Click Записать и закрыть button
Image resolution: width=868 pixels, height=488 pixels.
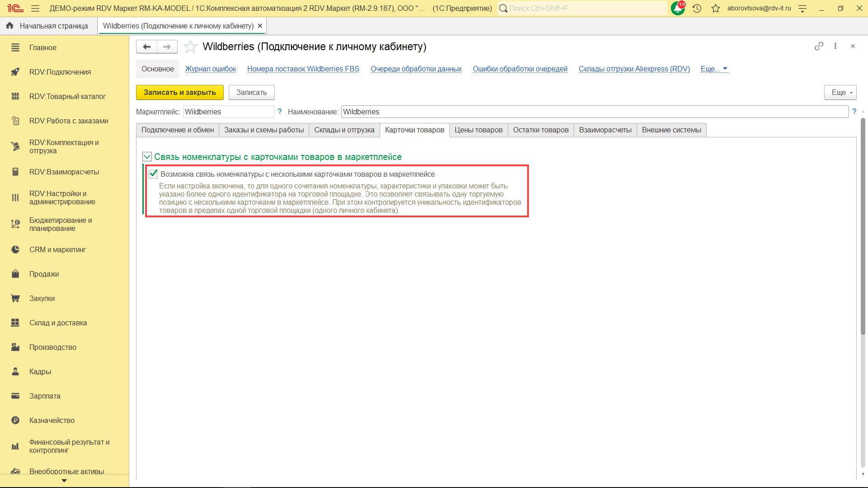[179, 92]
